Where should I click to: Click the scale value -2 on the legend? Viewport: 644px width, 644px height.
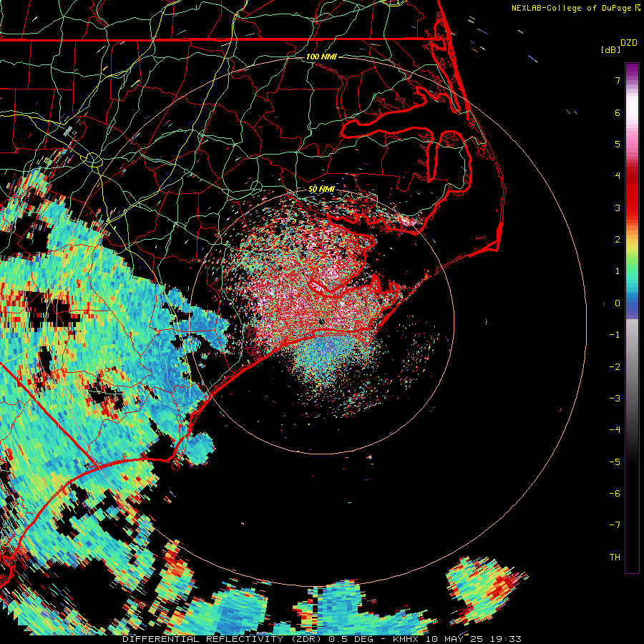(615, 366)
